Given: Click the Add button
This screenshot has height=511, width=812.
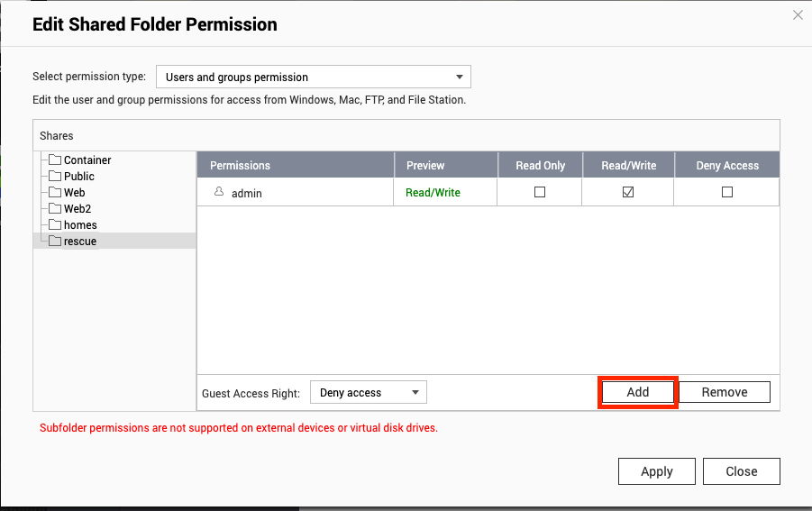Looking at the screenshot, I should 638,392.
